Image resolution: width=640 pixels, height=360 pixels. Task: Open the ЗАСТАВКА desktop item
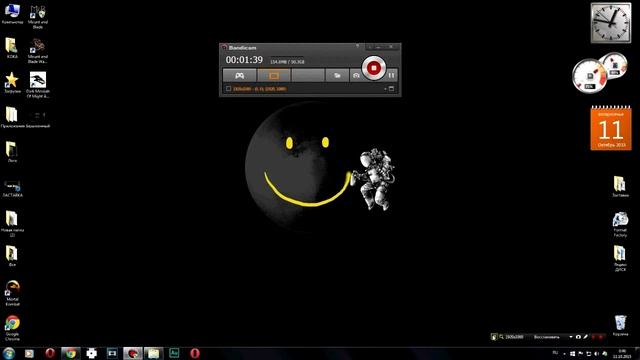click(x=12, y=189)
